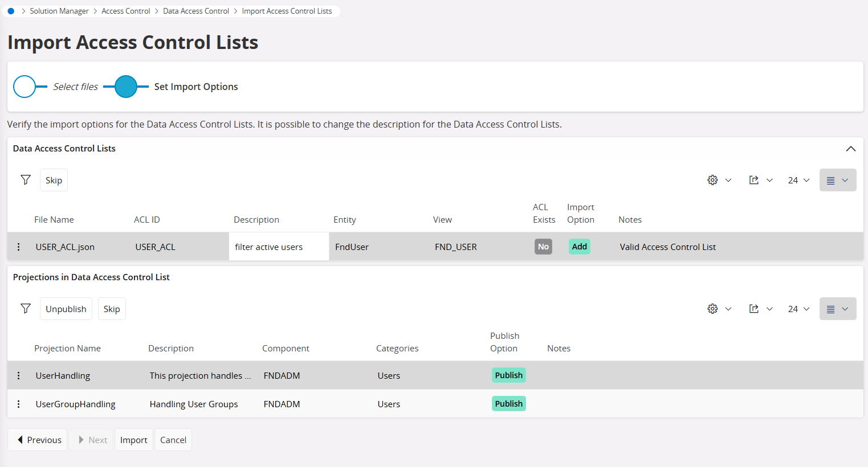
Task: Open Import Access Control Lists breadcrumb
Action: (287, 11)
